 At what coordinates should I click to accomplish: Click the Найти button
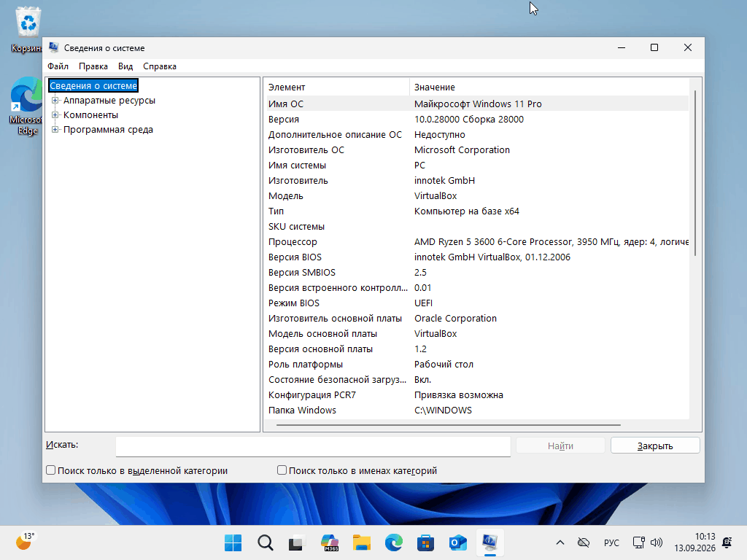pos(560,446)
